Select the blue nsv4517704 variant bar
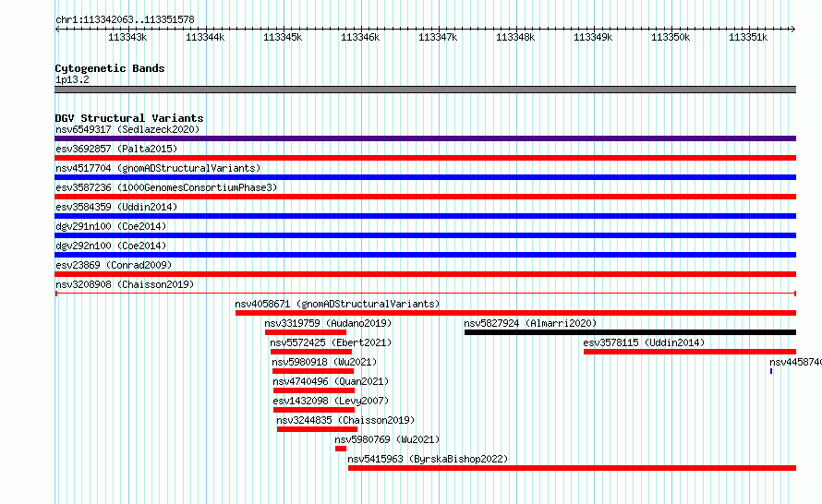Screen dimensions: 822x504 425,177
